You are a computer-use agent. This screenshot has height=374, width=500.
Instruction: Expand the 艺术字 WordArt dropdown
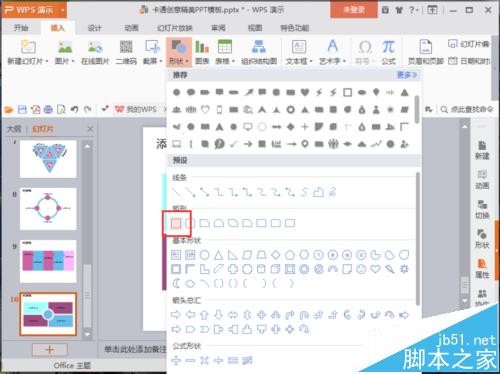[333, 52]
